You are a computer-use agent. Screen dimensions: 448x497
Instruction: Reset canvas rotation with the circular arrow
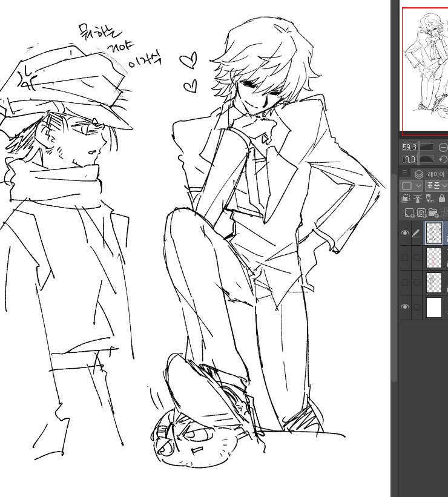tap(443, 159)
